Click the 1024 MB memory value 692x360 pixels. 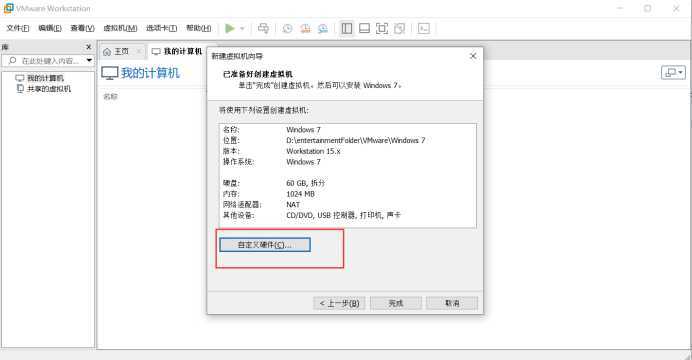(x=301, y=194)
